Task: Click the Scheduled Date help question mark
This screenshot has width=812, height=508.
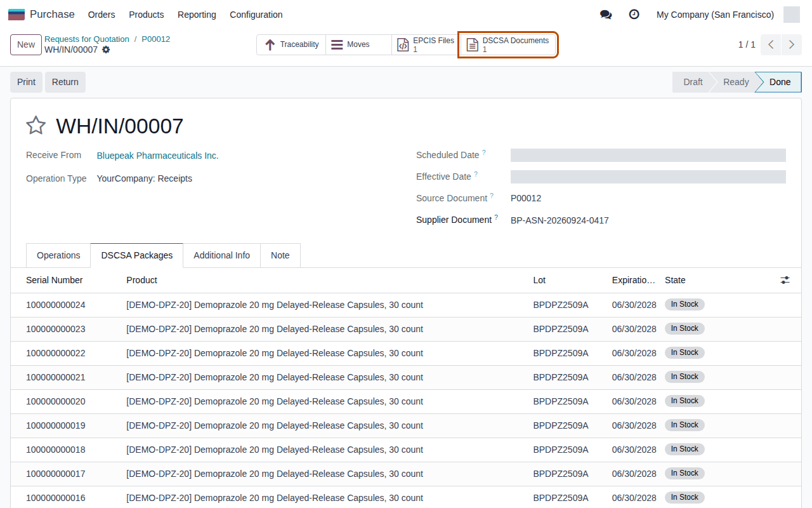Action: tap(484, 152)
